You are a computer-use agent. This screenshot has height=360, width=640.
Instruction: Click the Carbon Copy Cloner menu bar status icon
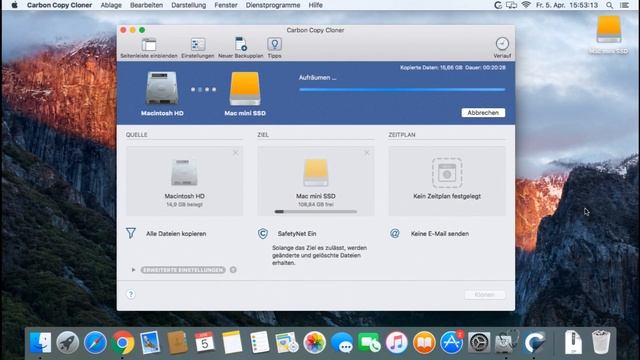point(498,5)
